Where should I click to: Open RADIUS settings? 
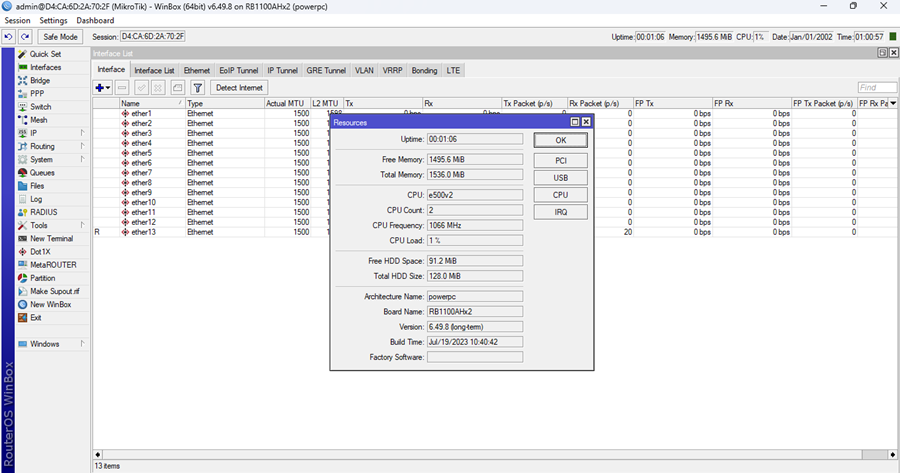pos(44,212)
